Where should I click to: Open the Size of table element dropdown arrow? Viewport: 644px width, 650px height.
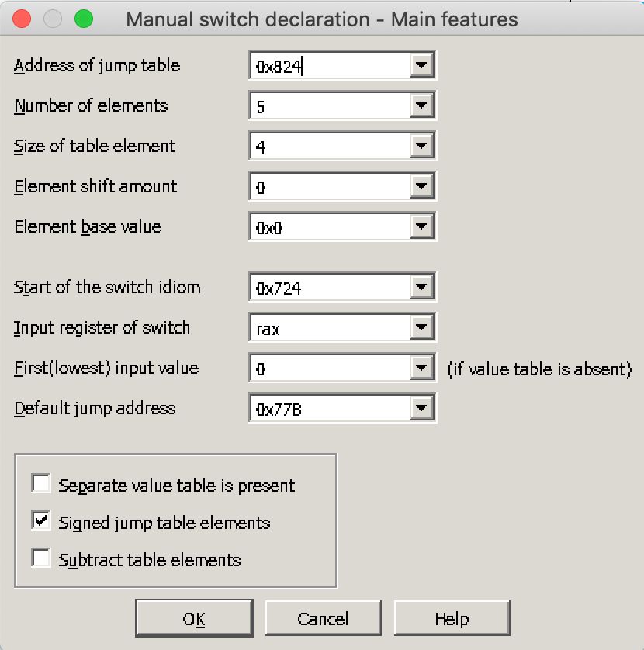pyautogui.click(x=421, y=146)
